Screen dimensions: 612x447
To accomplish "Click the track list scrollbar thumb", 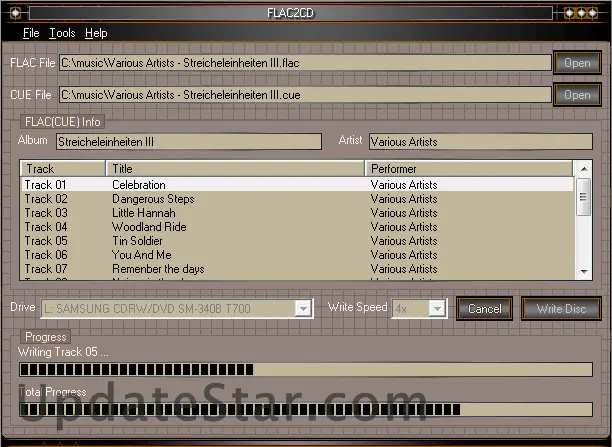I will pyautogui.click(x=583, y=196).
